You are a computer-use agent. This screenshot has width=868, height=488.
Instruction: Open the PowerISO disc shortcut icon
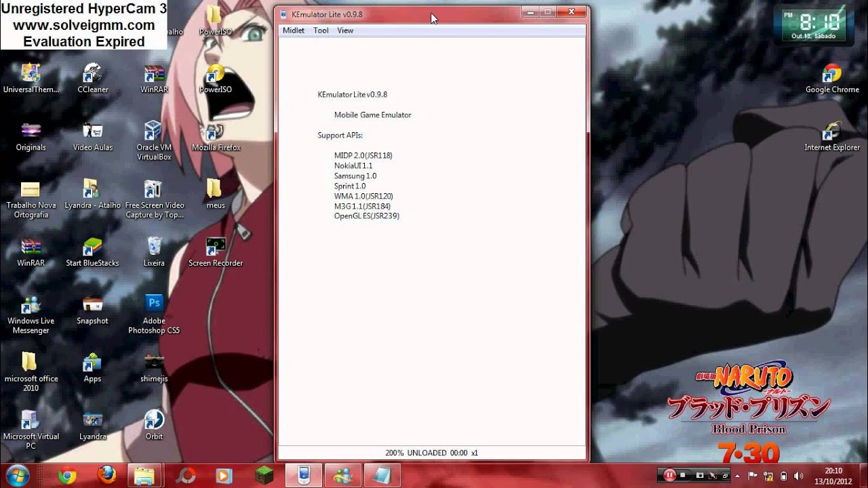[216, 79]
